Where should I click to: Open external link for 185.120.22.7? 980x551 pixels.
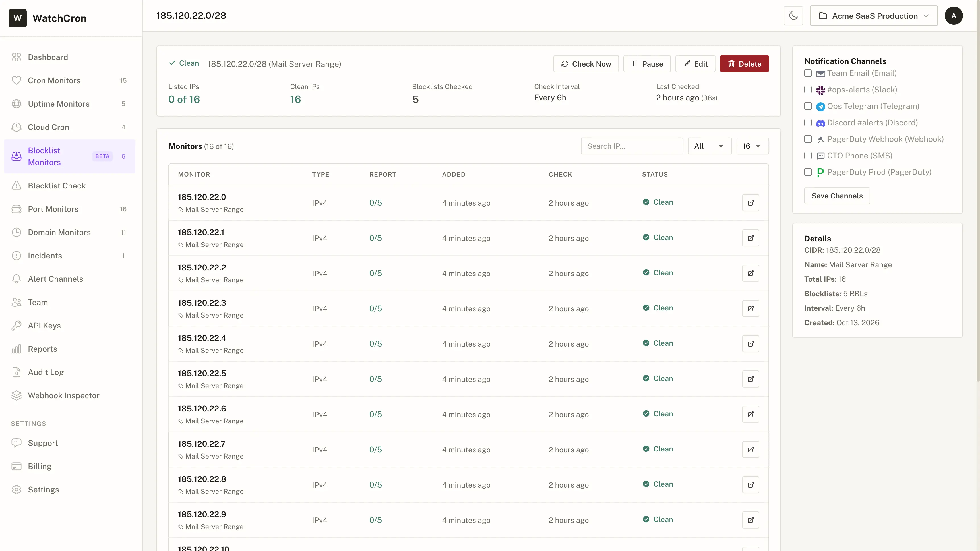point(750,449)
